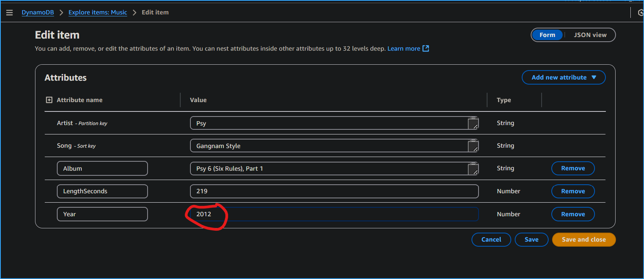Switch to JSON view
The height and width of the screenshot is (279, 644).
590,35
